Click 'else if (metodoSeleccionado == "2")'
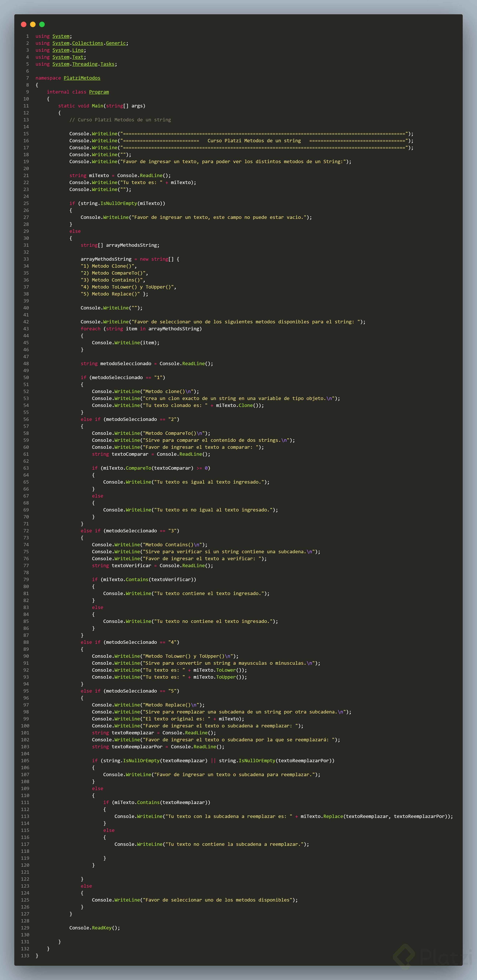Viewport: 477px width, 980px height. 130,419
